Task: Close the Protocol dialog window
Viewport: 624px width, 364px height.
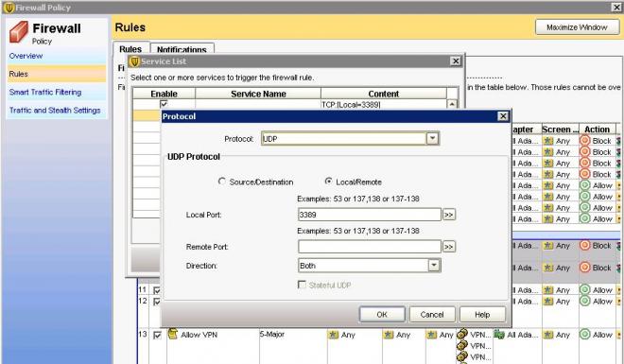Action: click(x=503, y=116)
